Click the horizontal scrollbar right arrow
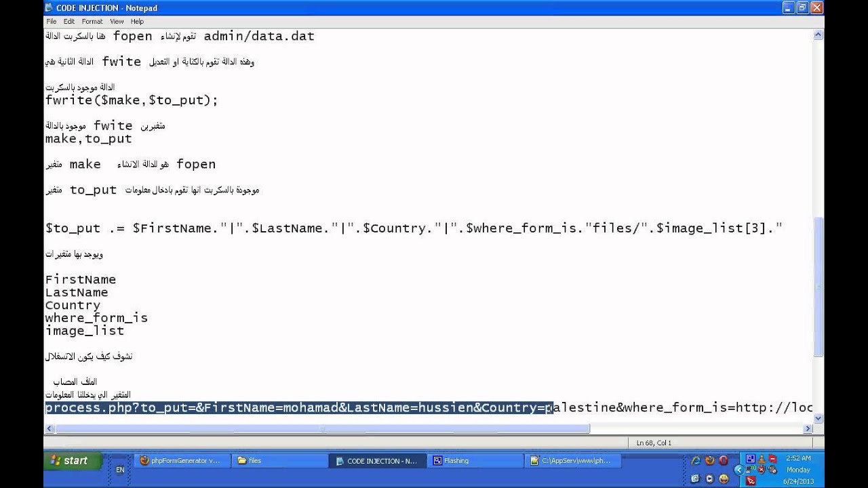The height and width of the screenshot is (488, 868). (808, 428)
